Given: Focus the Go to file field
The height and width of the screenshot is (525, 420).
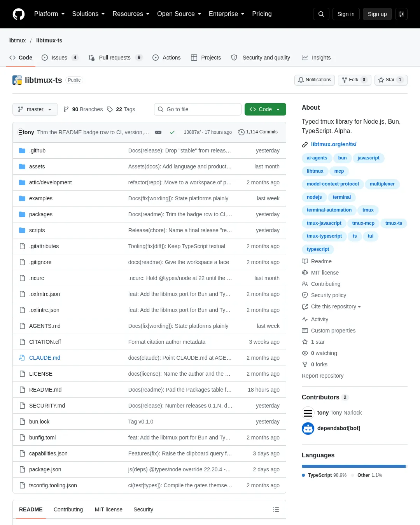Looking at the screenshot, I should point(198,109).
